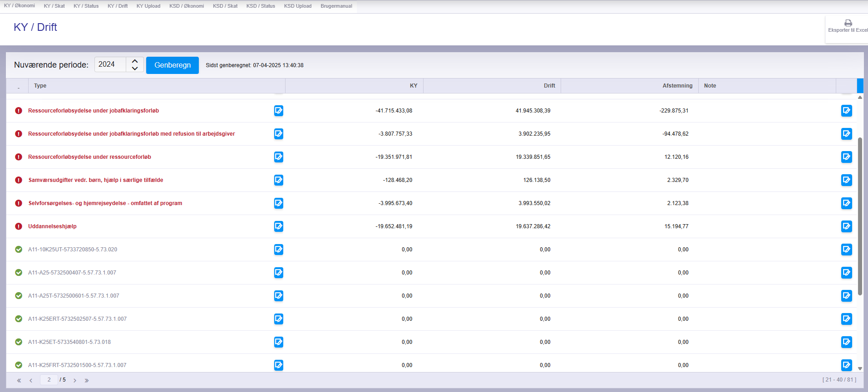Switch to the KY / Skat tab
The image size is (868, 392).
54,6
